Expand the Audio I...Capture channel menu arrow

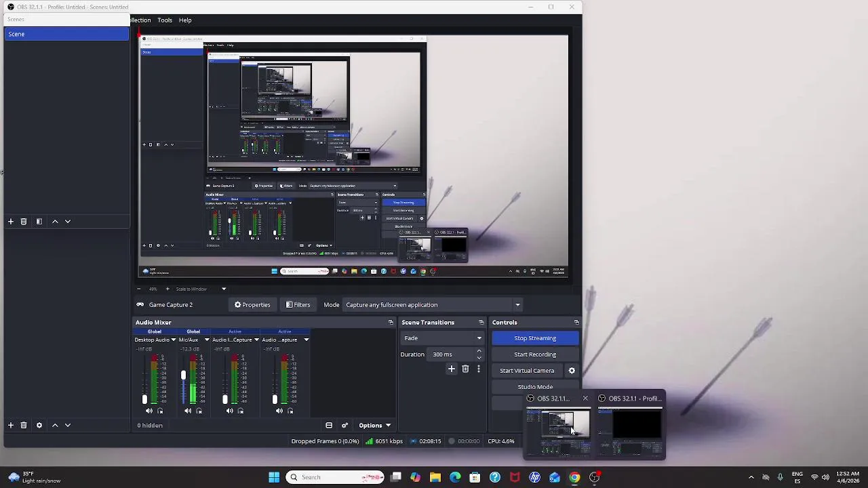(x=256, y=340)
